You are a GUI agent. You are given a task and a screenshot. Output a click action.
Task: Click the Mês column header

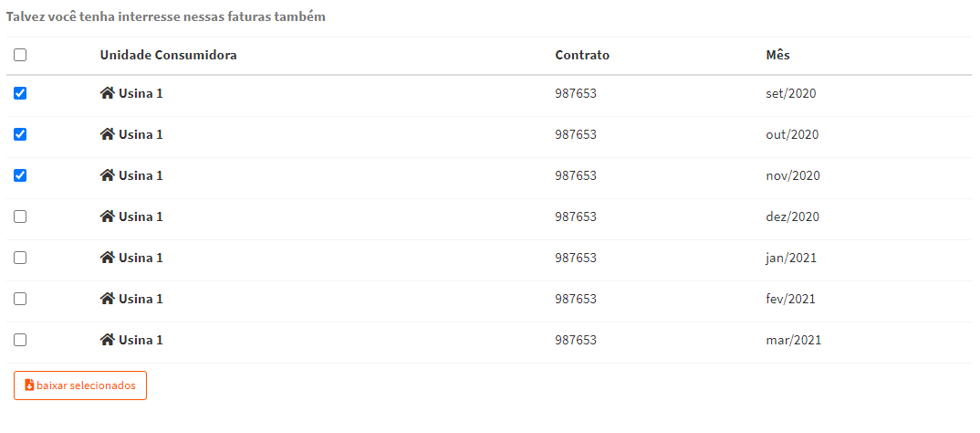(777, 55)
